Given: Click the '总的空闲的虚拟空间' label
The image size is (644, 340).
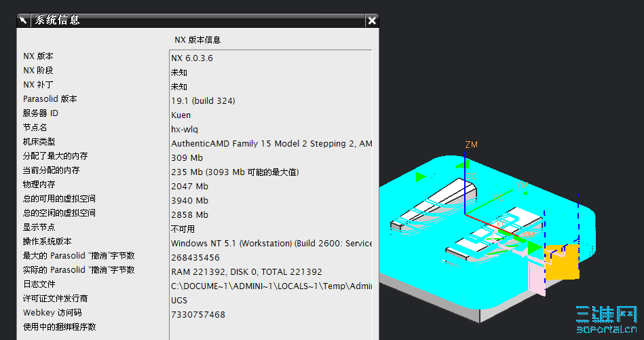Looking at the screenshot, I should pyautogui.click(x=59, y=212).
